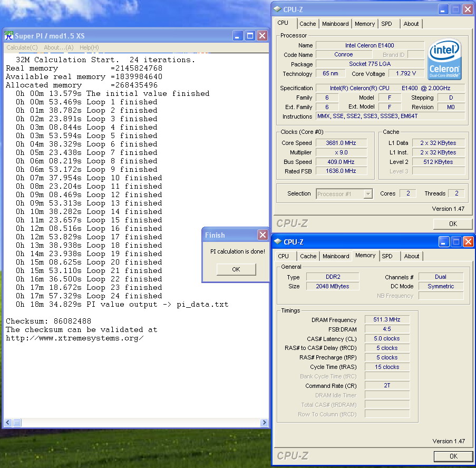The image size is (476, 468).
Task: Click OK in the Finish dialog
Action: [x=236, y=269]
